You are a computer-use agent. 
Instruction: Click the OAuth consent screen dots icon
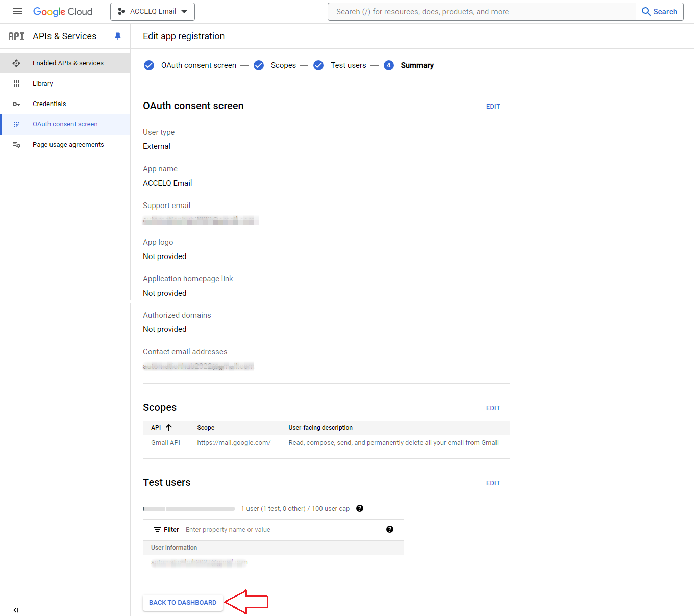click(16, 124)
